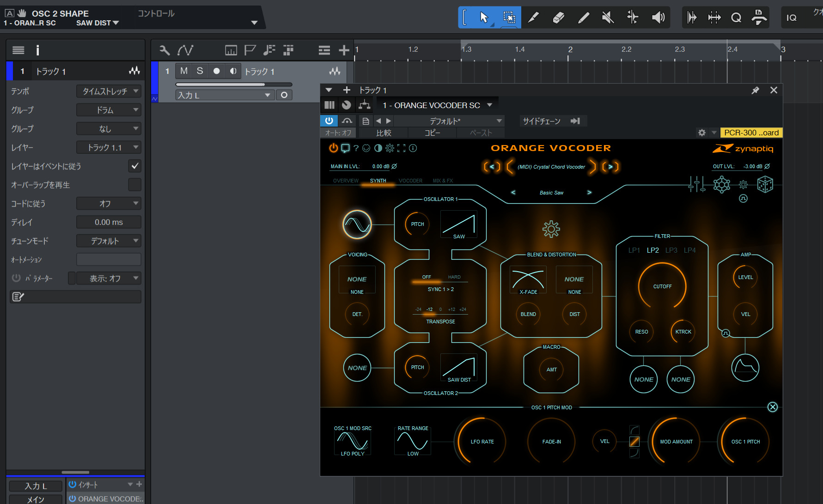Select the Range tool

(509, 18)
